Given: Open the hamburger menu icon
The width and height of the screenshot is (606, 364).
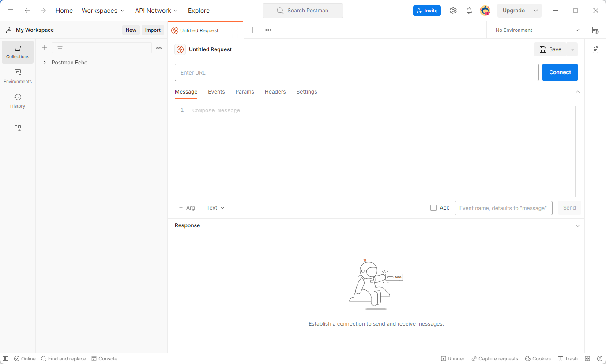Looking at the screenshot, I should [10, 11].
